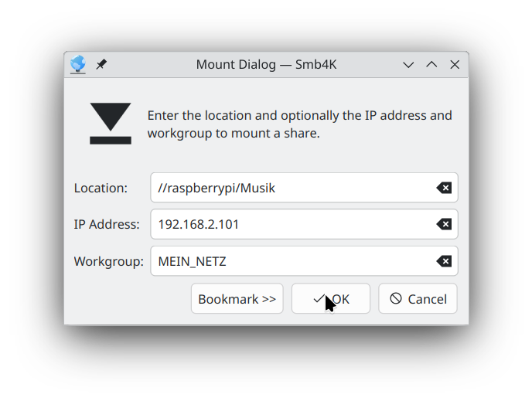Click the Workgroup label
The image size is (532, 401).
(x=109, y=261)
